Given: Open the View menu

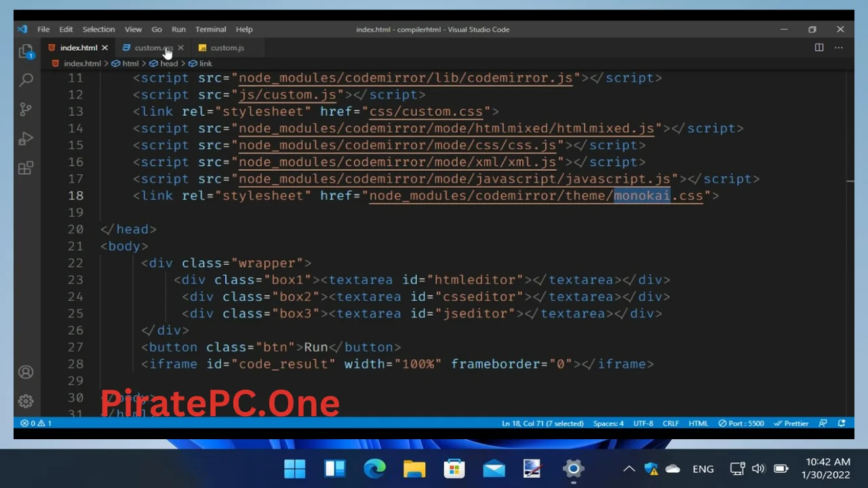Looking at the screenshot, I should point(133,29).
